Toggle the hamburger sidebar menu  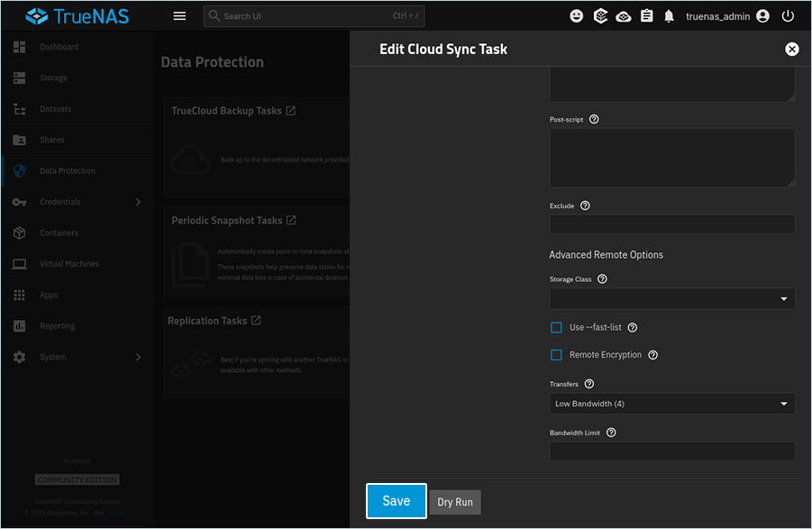pos(179,16)
